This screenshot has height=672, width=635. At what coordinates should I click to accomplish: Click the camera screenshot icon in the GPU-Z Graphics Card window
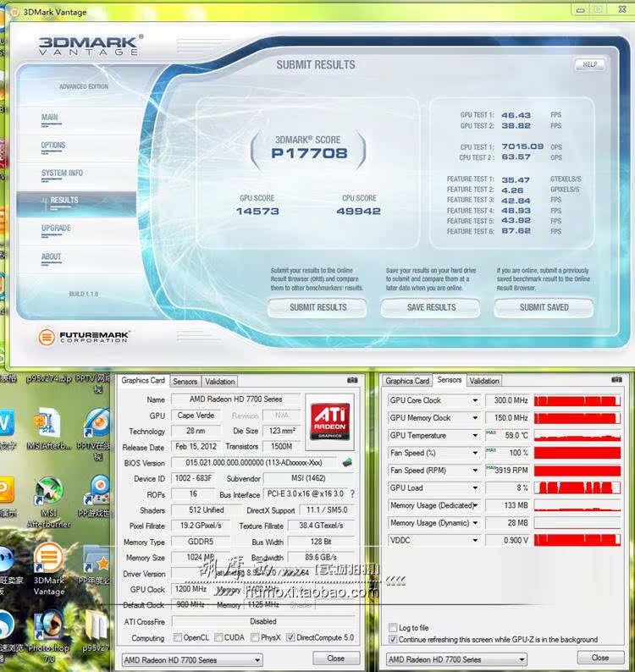coord(352,380)
